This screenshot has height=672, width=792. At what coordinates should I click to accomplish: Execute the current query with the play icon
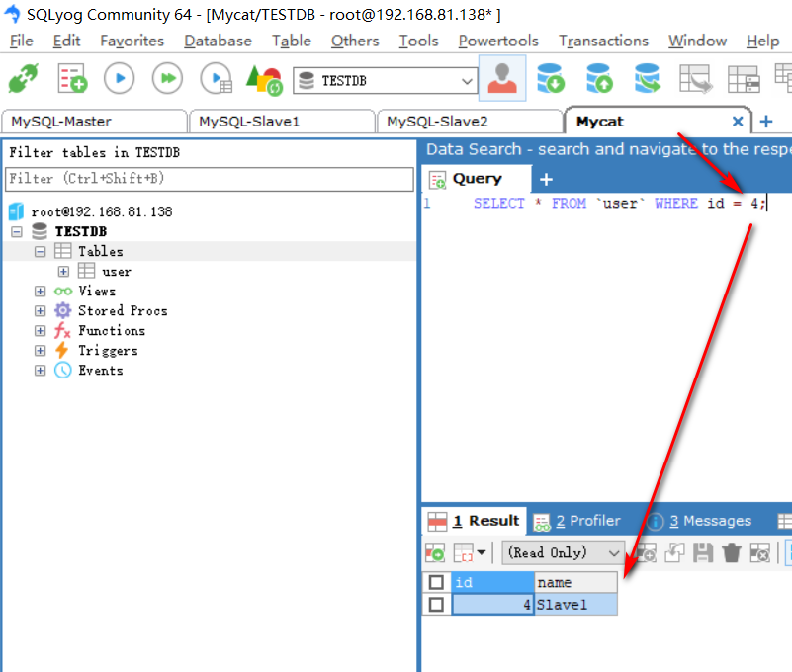[x=120, y=78]
